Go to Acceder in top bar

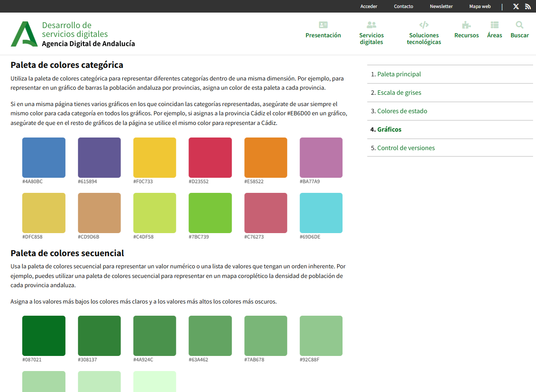[369, 6]
